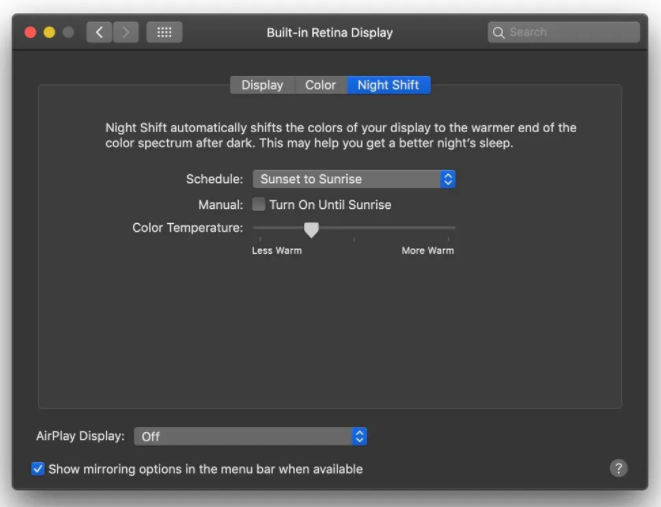Click inside the Search field
This screenshot has width=661, height=507.
[570, 32]
